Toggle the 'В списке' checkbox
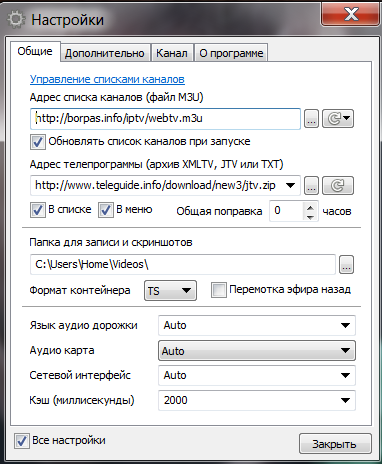Viewport: 382px width, 464px height. (38, 210)
